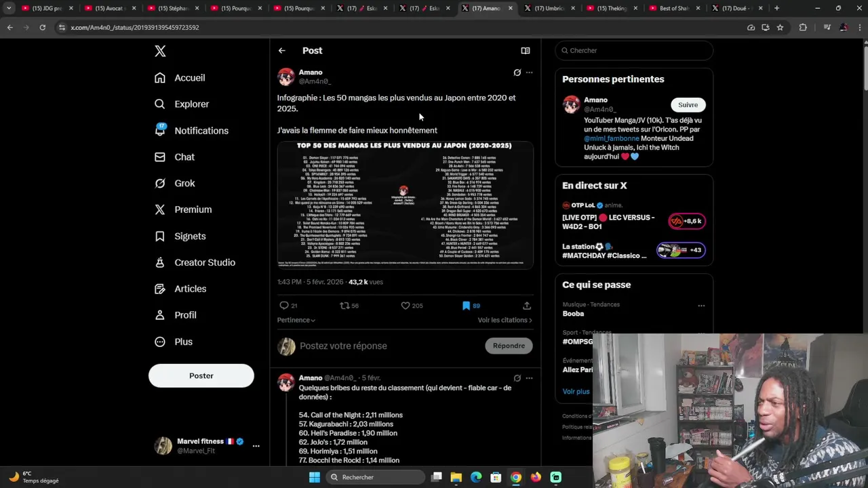The width and height of the screenshot is (868, 488).
Task: Open La station #MATCHDAY live
Action: [633, 251]
